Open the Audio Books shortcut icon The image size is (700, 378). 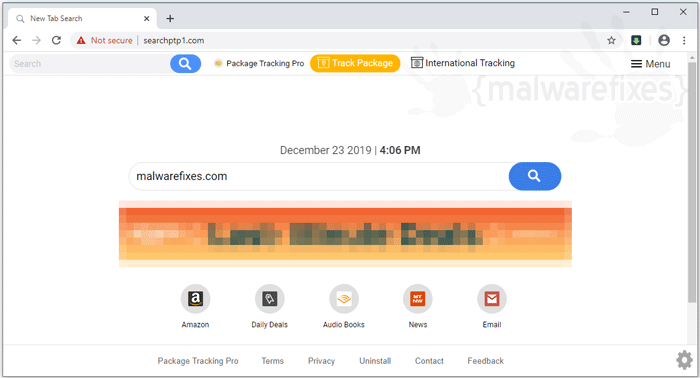coord(344,299)
